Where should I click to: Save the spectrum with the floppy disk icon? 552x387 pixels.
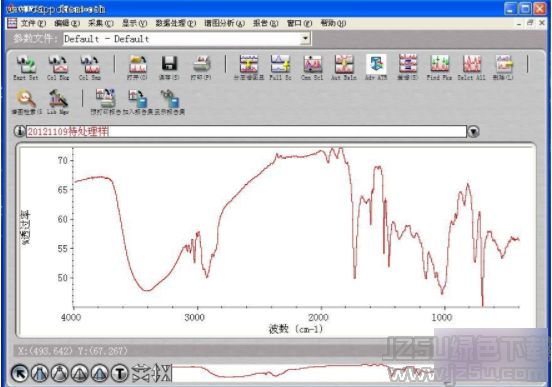[169, 68]
